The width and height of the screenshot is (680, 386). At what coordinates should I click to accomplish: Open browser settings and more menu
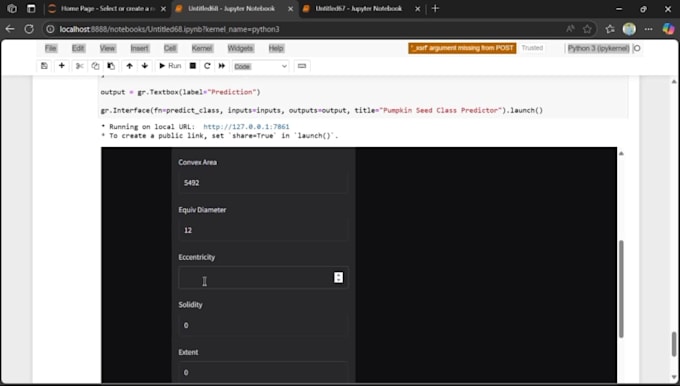[649, 29]
